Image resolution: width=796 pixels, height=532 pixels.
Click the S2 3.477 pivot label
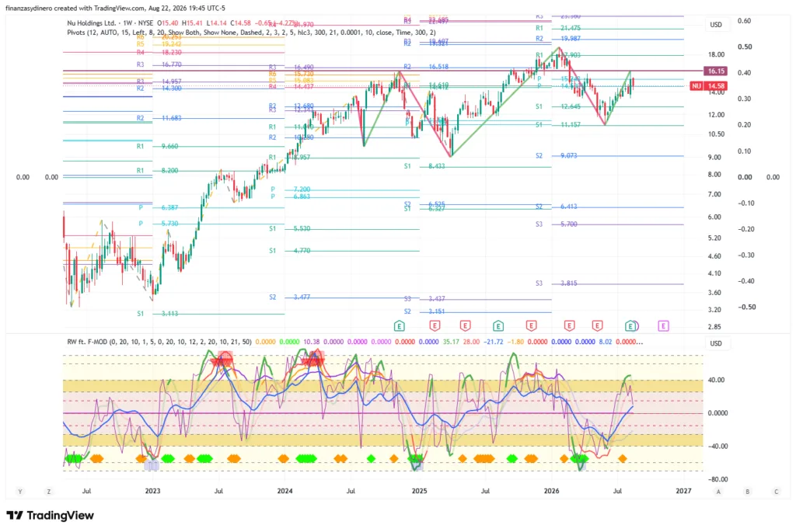coord(289,297)
